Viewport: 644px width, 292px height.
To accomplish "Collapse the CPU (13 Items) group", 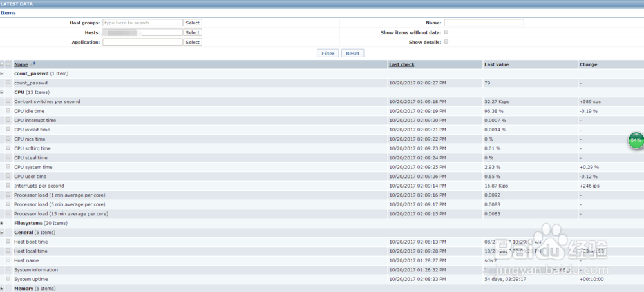I will (2, 92).
